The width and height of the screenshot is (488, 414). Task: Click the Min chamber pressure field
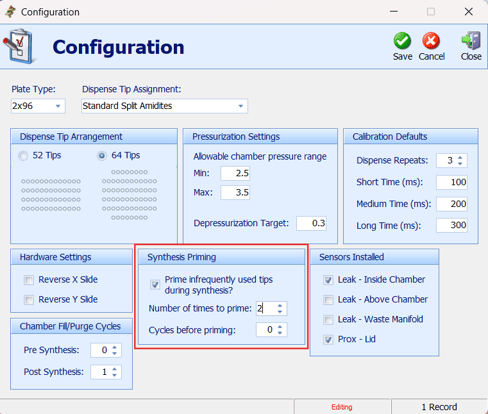click(235, 173)
